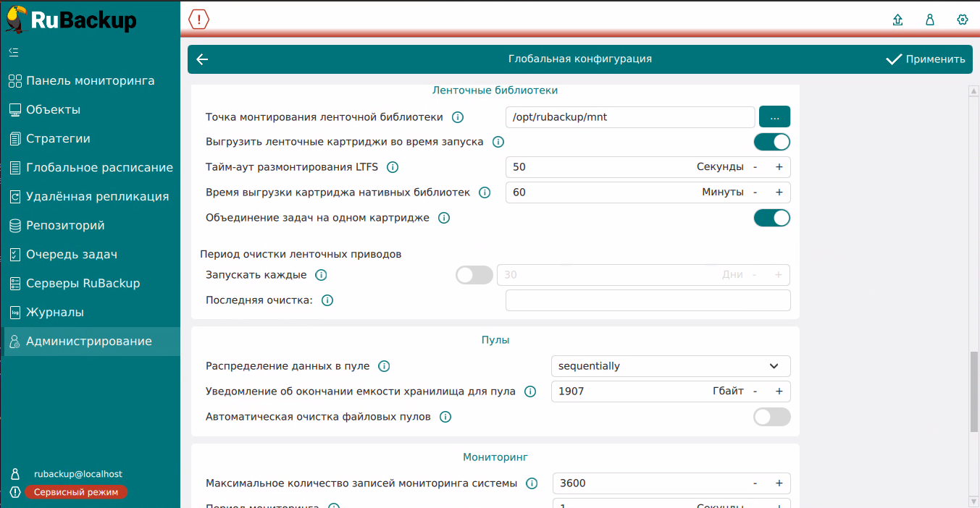Toggle Объединение задач на одном картридже
Screen dimensions: 980x508
[x=772, y=218]
